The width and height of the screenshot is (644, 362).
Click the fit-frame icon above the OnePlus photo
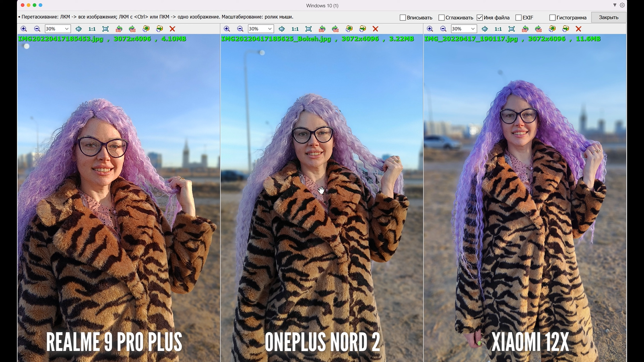(x=309, y=29)
